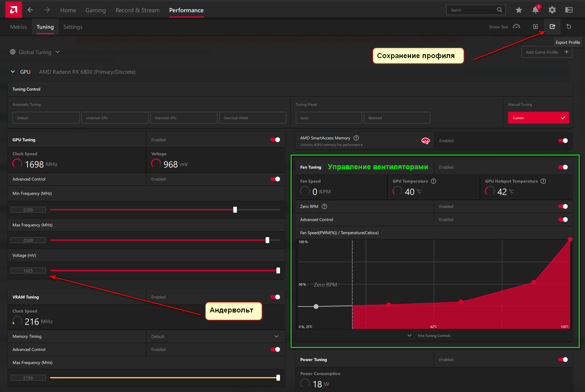The width and height of the screenshot is (585, 392).
Task: Open settings gear icon
Action: pyautogui.click(x=552, y=10)
